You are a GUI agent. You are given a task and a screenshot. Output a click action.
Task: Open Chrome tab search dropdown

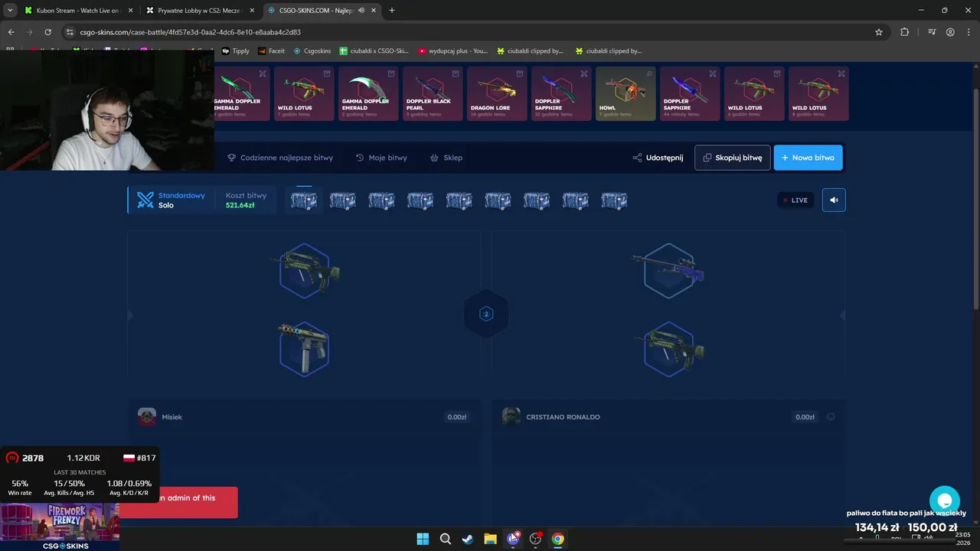coord(10,11)
